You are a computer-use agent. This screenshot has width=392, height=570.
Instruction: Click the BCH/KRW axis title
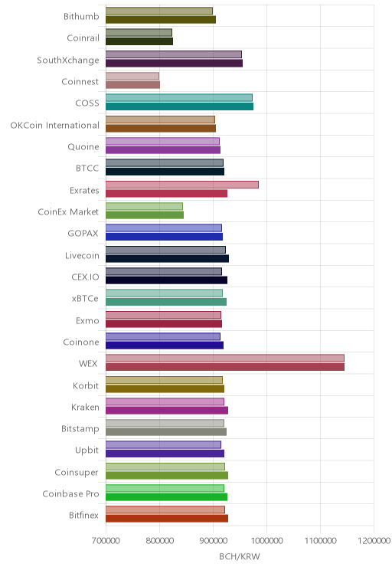240,556
